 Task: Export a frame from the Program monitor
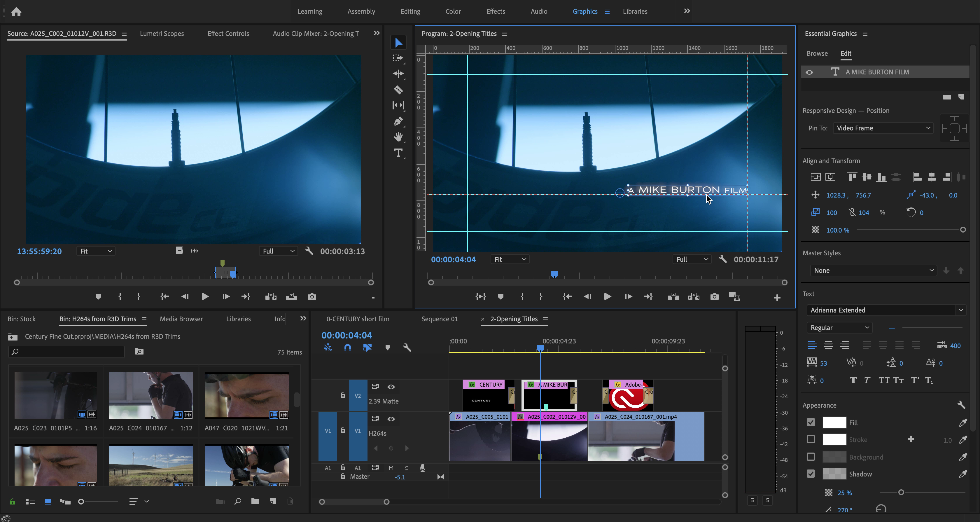click(x=714, y=296)
